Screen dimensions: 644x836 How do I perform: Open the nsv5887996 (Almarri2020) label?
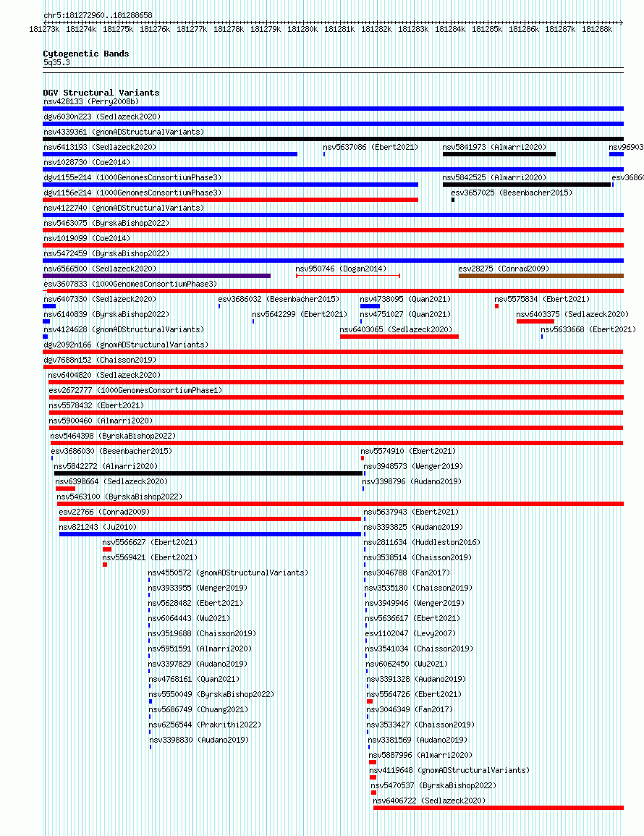pyautogui.click(x=420, y=755)
